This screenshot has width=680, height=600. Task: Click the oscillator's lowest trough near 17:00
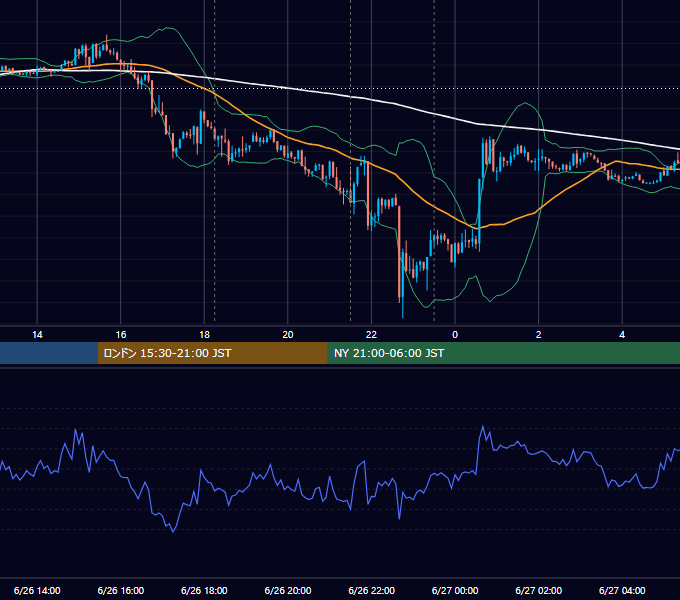(173, 531)
